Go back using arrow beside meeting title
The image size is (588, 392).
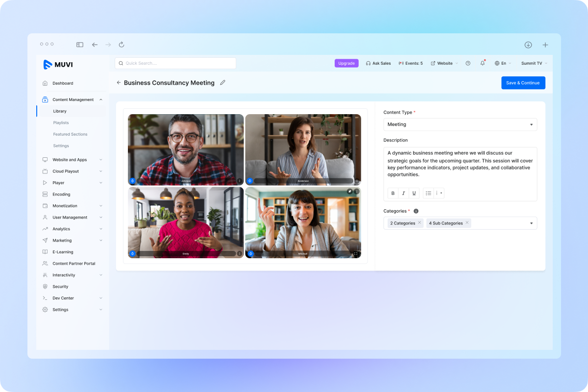(x=119, y=83)
